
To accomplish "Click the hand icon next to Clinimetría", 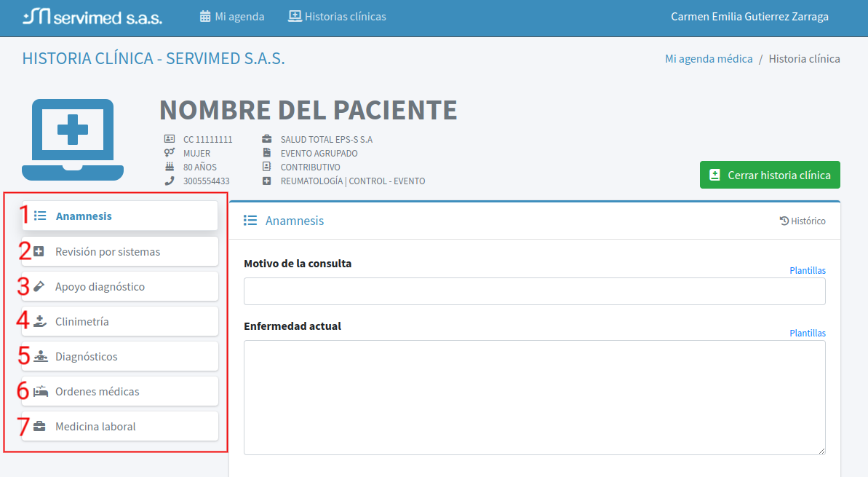I will [40, 321].
